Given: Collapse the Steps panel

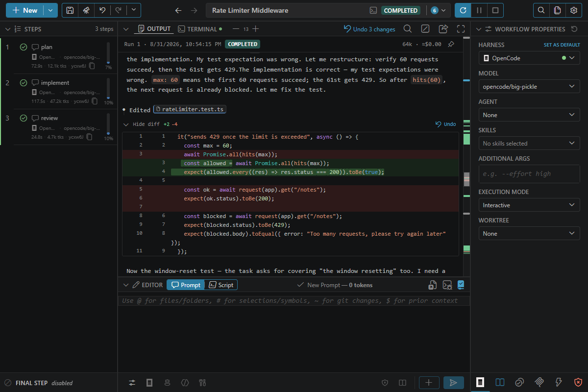Looking at the screenshot, I should [8, 29].
